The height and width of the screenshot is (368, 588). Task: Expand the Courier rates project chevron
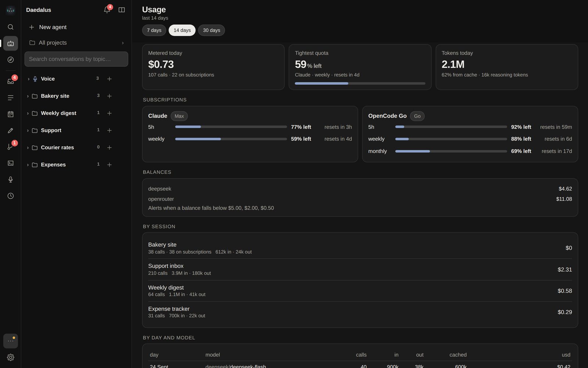click(x=28, y=148)
